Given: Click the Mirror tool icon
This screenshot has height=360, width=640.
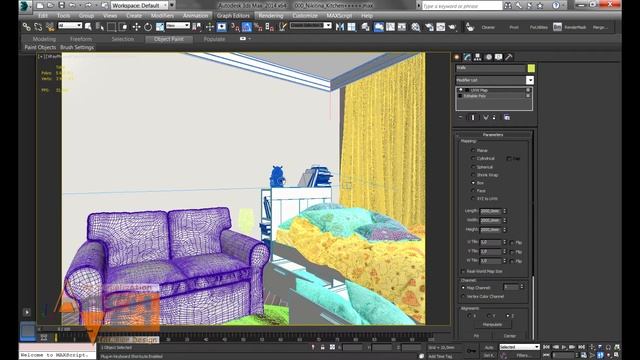Looking at the screenshot, I should click(x=340, y=27).
